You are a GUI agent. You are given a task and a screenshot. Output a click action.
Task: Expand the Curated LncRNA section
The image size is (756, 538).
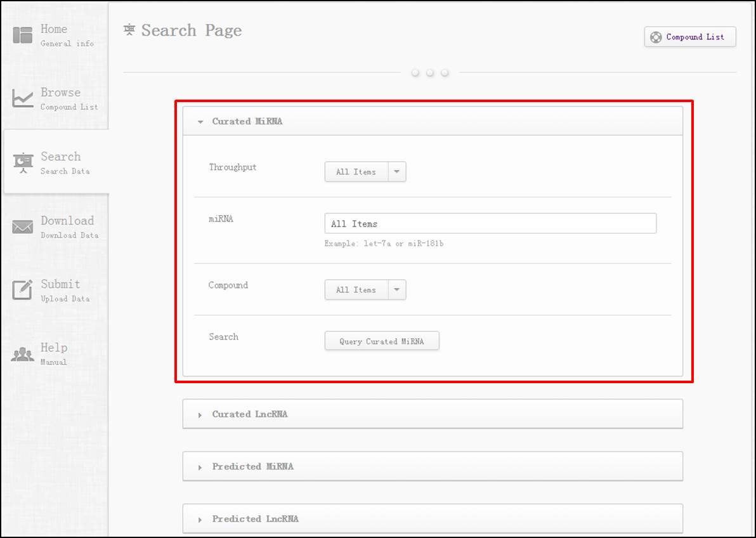point(433,414)
